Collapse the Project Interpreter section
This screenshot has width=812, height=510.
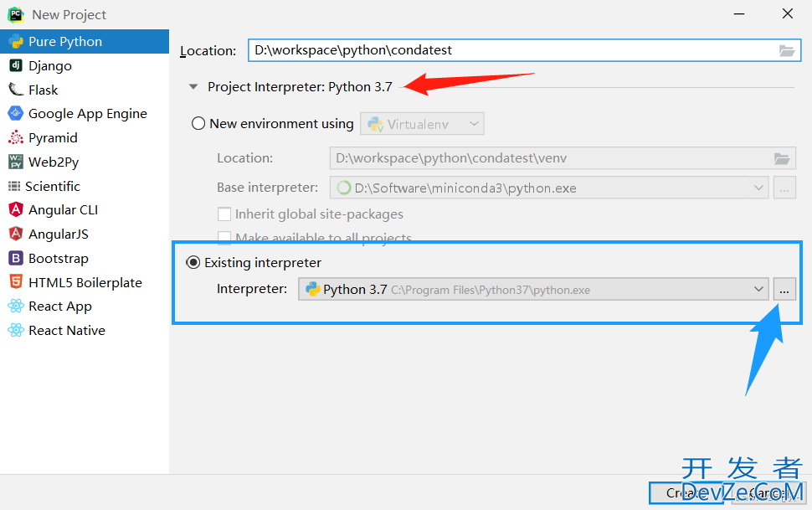[x=193, y=87]
